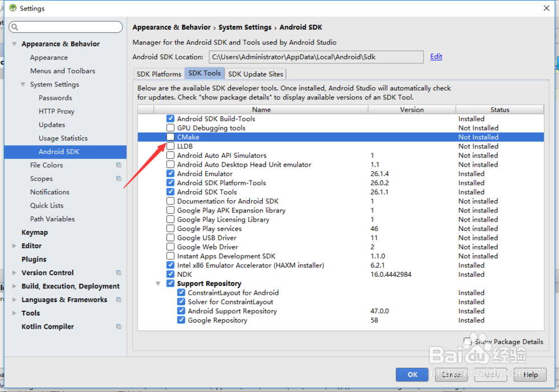Collapse the Support Repository group
Image resolution: width=559 pixels, height=392 pixels.
click(x=158, y=284)
